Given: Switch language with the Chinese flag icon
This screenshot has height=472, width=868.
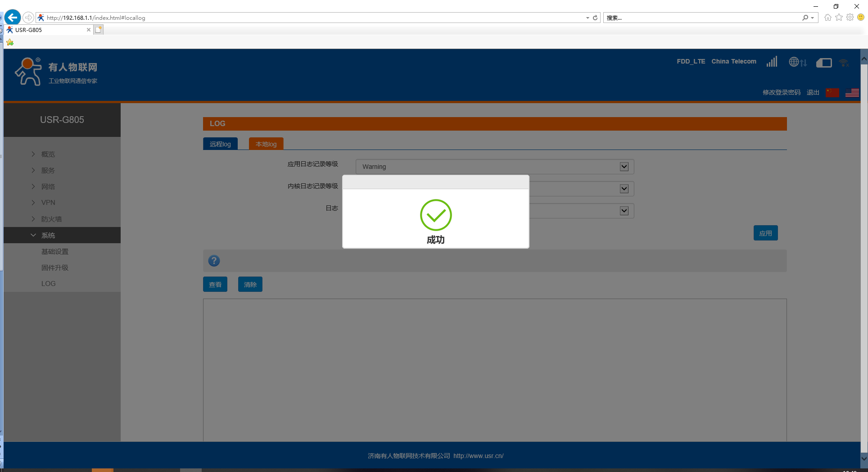Looking at the screenshot, I should pyautogui.click(x=832, y=93).
